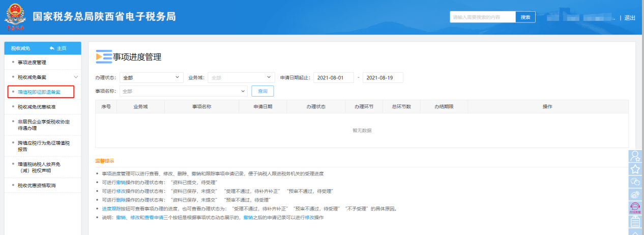Viewport: 644px width, 235px height.
Task: Select 增值税即征即退备案 in sidebar
Action: (x=39, y=92)
